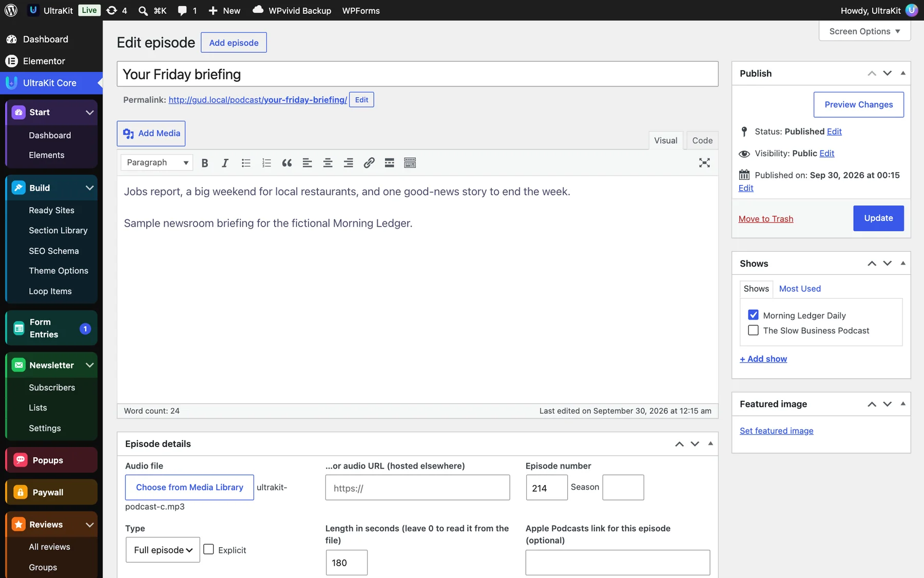Toggle the Publish panel
Viewport: 924px width, 578px height.
pyautogui.click(x=903, y=73)
